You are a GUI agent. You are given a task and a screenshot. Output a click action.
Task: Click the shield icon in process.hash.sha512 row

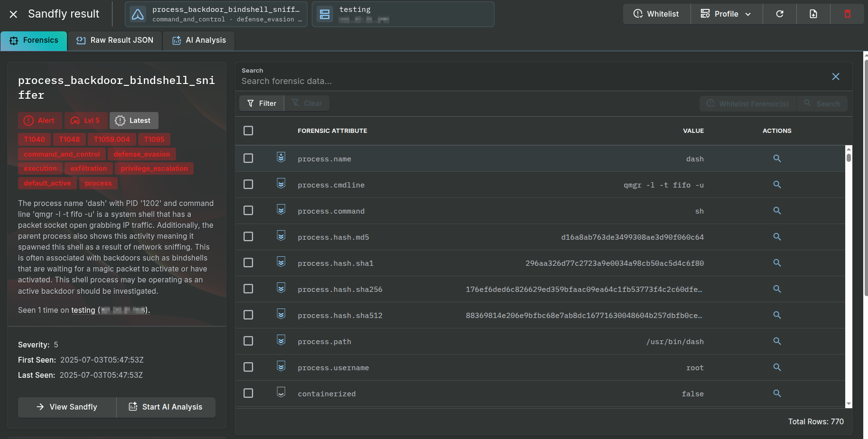[x=281, y=314]
